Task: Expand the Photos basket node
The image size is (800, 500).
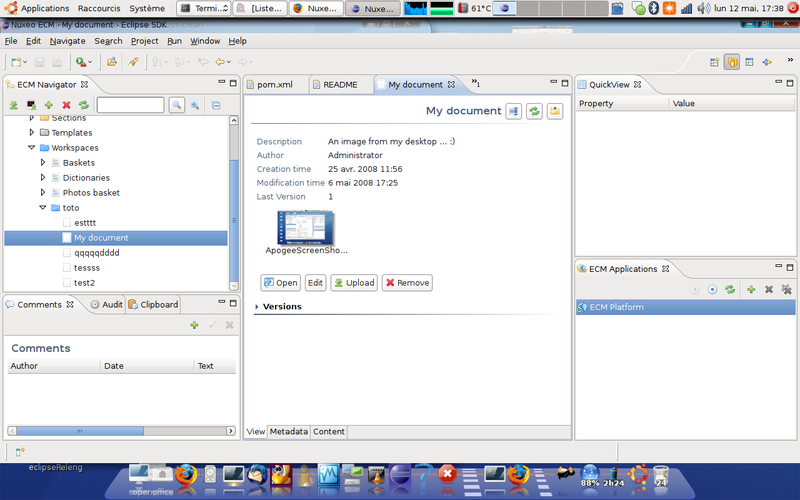Action: (43, 192)
